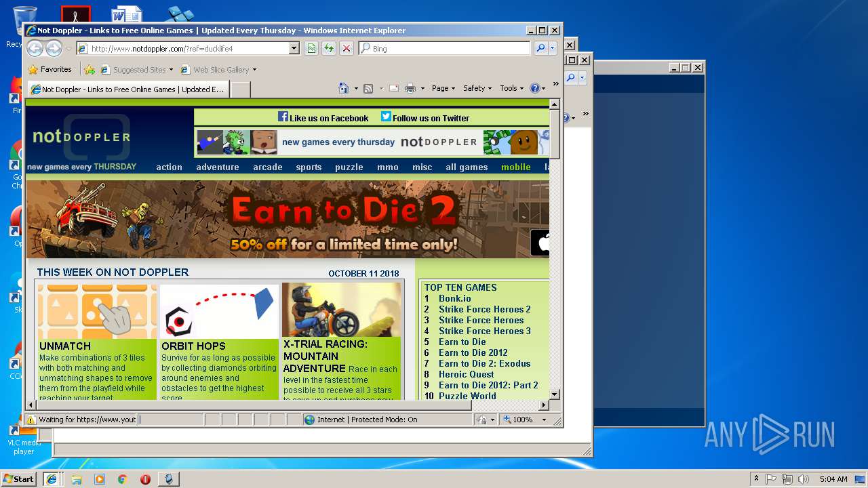Open the search provider dropdown arrow
This screenshot has height=488, width=868.
point(553,48)
